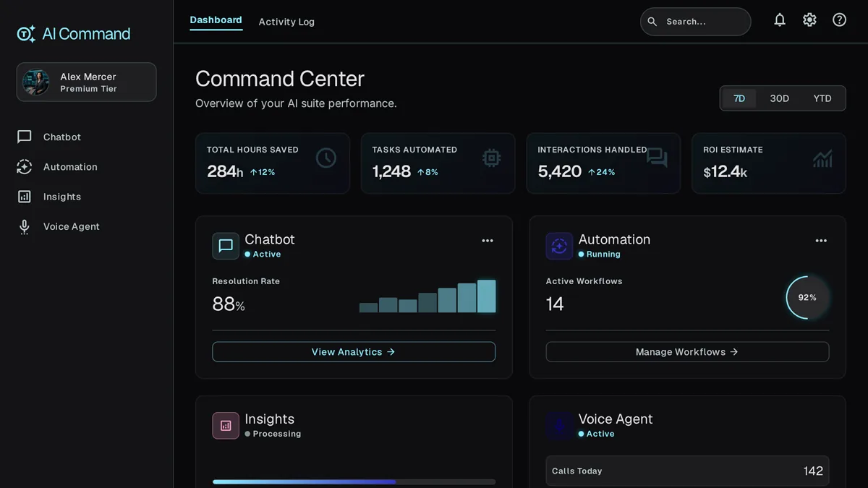The width and height of the screenshot is (868, 488).
Task: Click chip icon on Tasks Automated card
Action: [x=492, y=158]
